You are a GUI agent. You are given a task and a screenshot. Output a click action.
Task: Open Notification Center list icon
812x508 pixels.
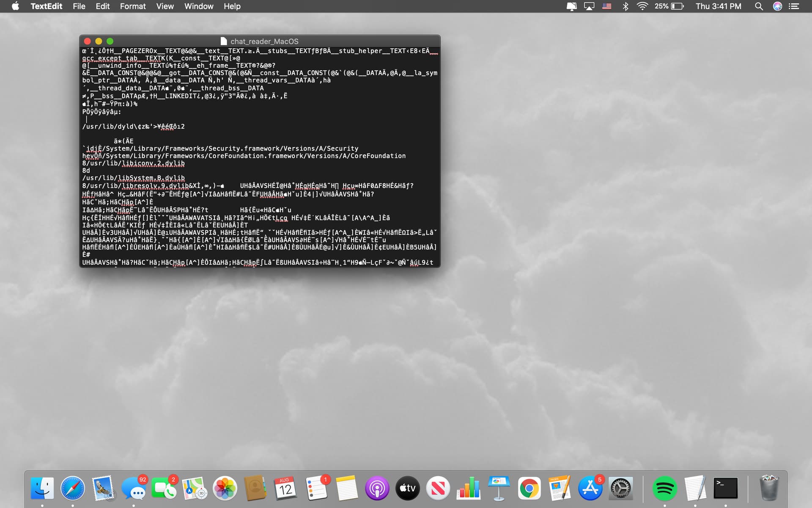point(794,6)
